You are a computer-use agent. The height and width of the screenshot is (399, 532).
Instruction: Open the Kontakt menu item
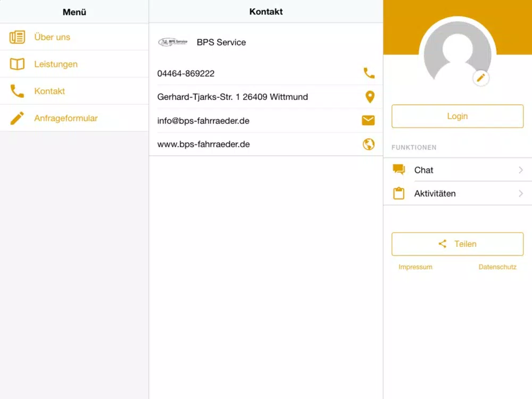(49, 91)
